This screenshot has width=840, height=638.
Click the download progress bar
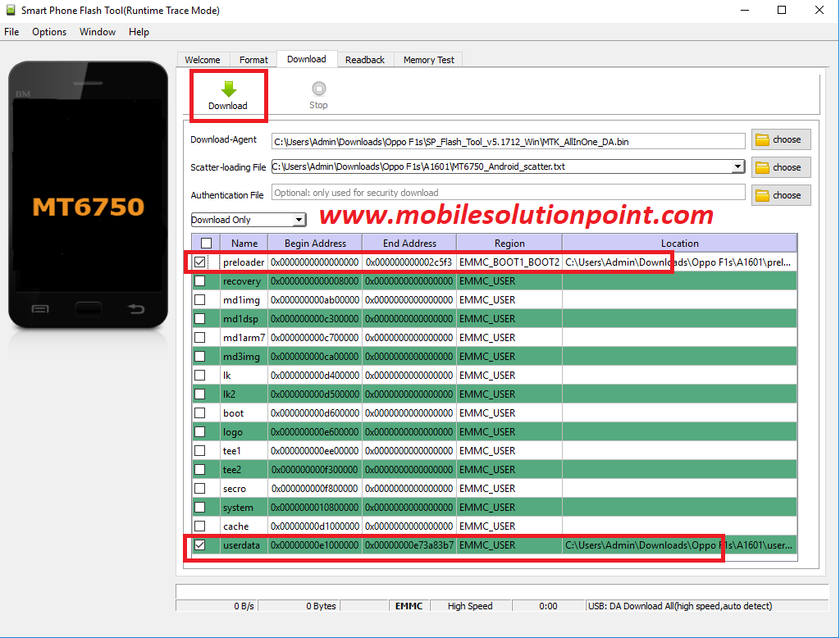[x=502, y=591]
